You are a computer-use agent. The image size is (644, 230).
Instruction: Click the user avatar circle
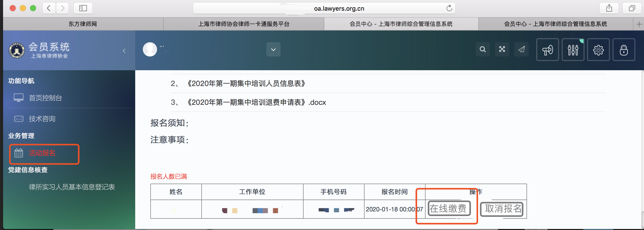click(x=150, y=49)
